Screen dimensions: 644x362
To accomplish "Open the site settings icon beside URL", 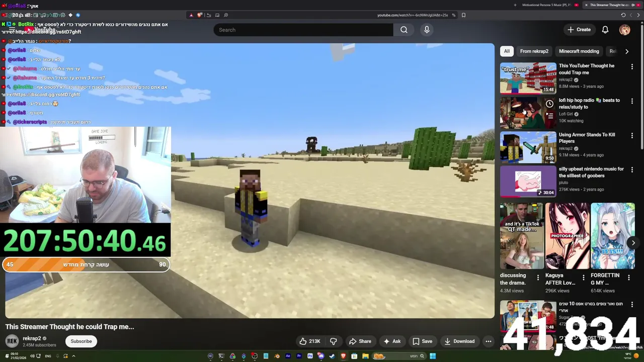I will [x=454, y=15].
